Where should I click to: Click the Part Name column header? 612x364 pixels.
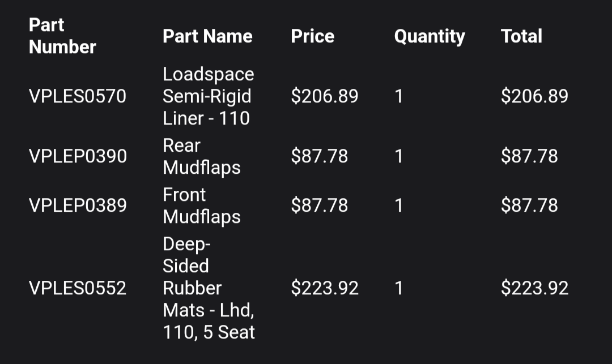(x=207, y=36)
